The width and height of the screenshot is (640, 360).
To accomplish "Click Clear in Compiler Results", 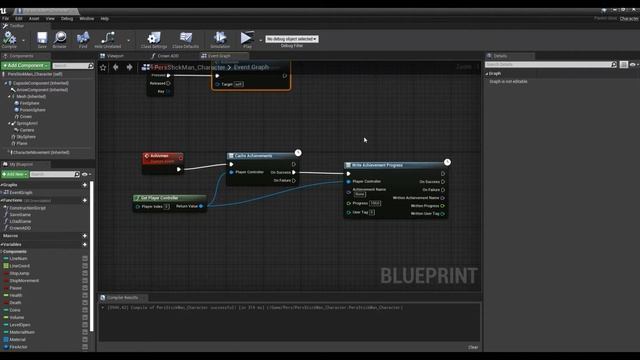I will (473, 347).
